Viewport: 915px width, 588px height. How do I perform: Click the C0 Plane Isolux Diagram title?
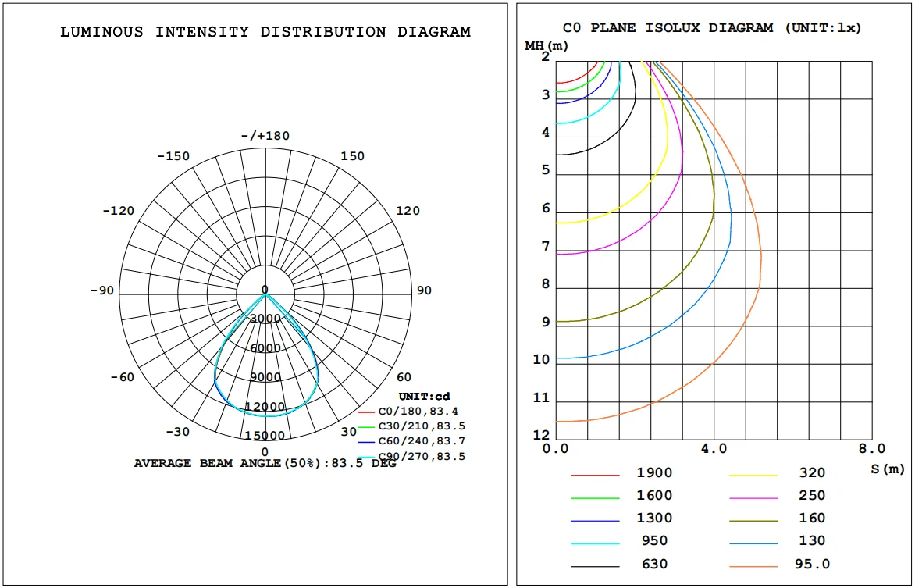(x=711, y=27)
